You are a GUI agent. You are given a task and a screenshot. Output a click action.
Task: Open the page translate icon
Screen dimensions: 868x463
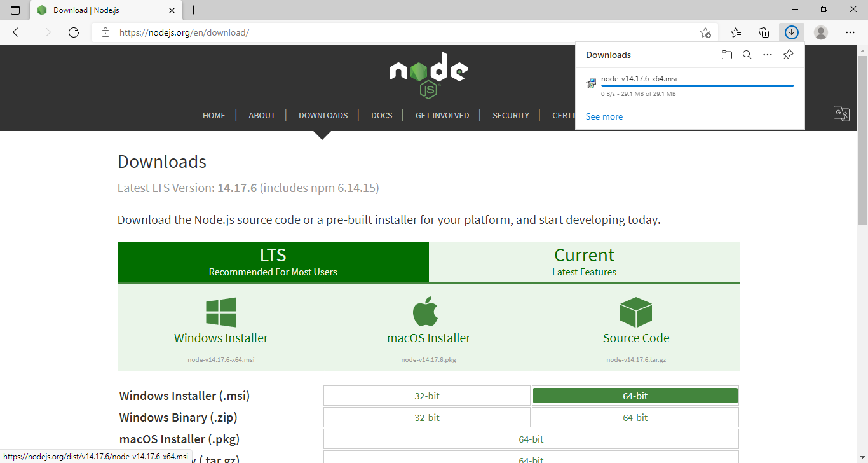point(841,113)
